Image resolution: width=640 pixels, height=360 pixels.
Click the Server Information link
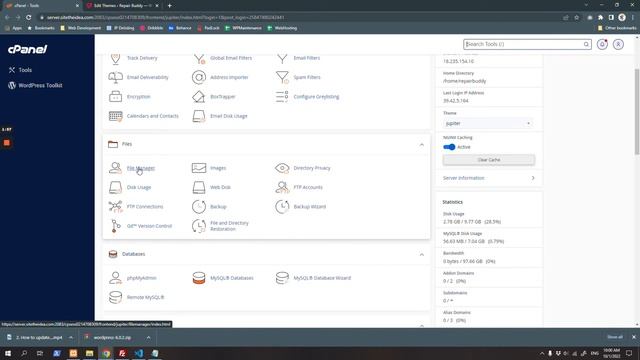(x=463, y=178)
